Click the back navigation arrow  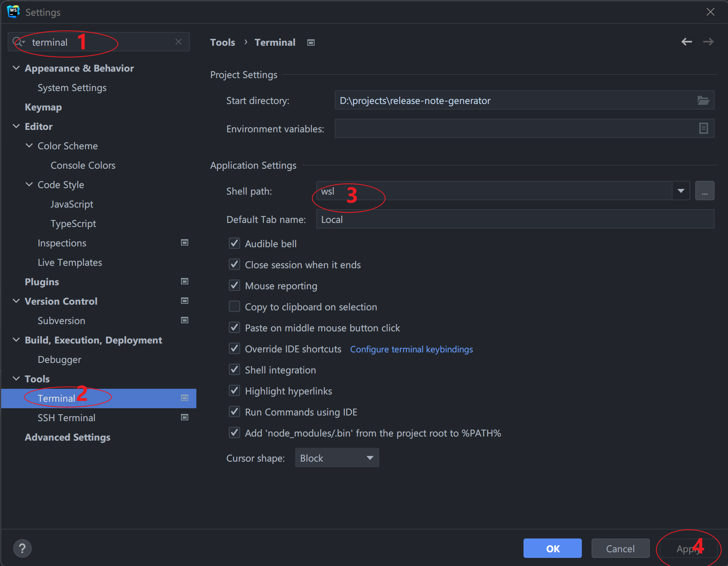pyautogui.click(x=686, y=42)
